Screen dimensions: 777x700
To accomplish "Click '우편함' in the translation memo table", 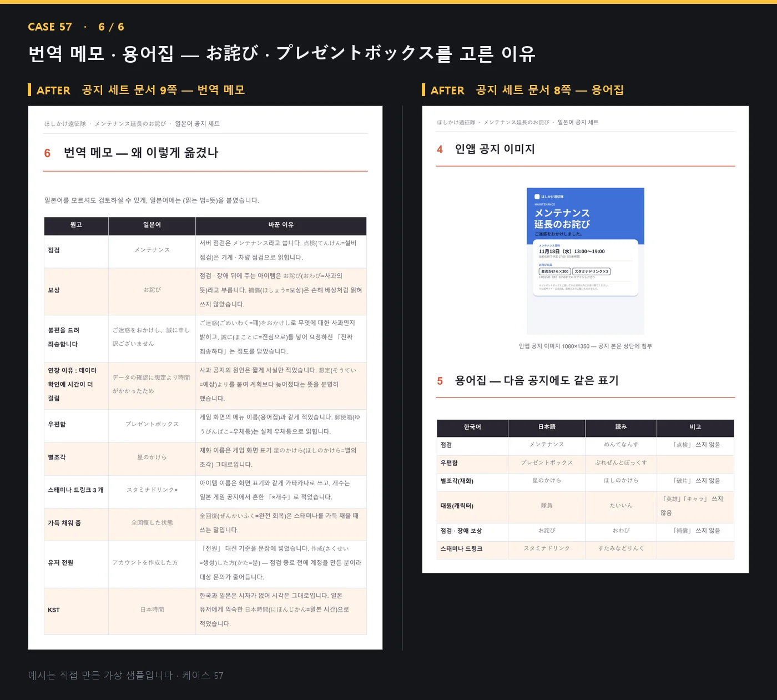I will coord(77,425).
